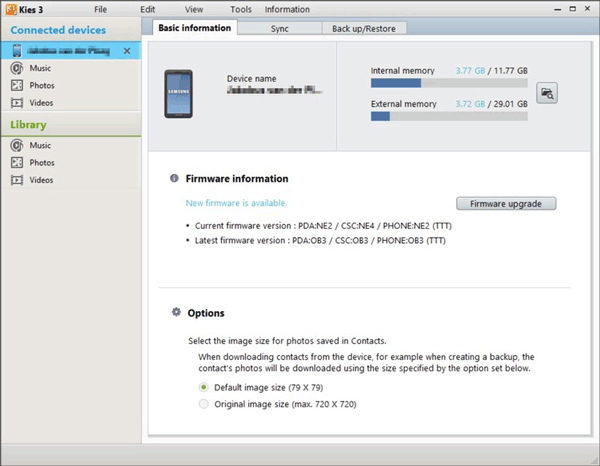Browse device files with folder search icon
Viewport: 600px width, 466px height.
[547, 93]
